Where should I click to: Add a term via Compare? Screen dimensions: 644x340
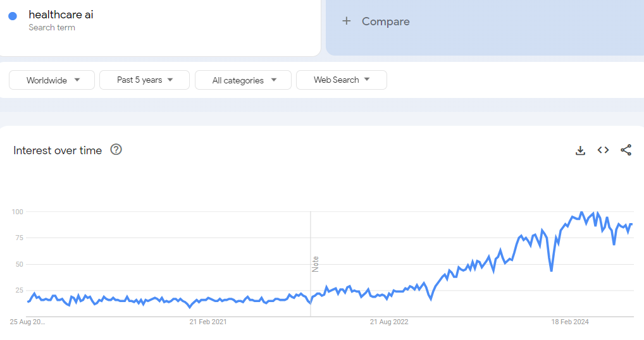(x=386, y=21)
